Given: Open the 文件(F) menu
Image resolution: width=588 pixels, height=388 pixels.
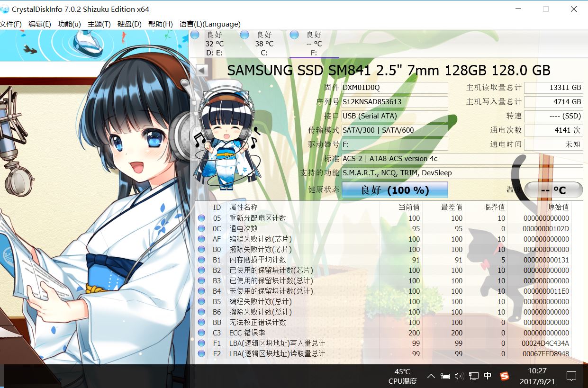Looking at the screenshot, I should (11, 24).
